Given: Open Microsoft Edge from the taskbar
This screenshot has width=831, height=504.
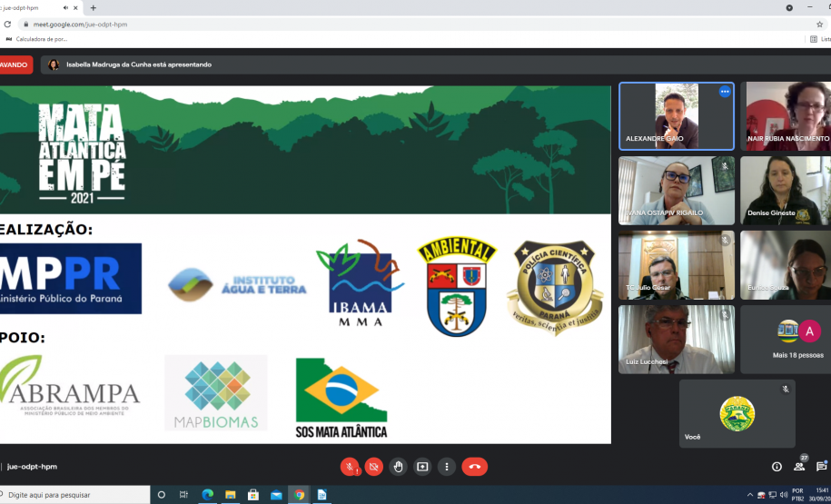Looking at the screenshot, I should (207, 495).
